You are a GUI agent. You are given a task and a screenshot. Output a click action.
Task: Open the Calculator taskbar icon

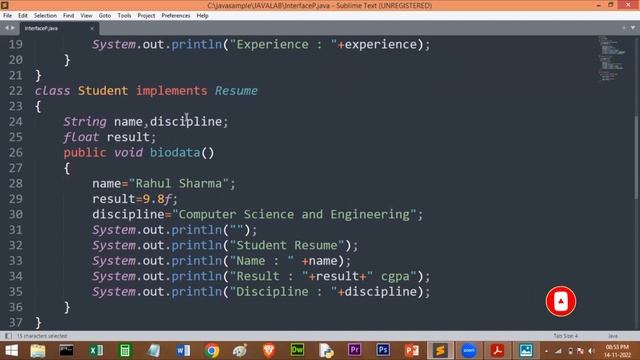[125, 350]
